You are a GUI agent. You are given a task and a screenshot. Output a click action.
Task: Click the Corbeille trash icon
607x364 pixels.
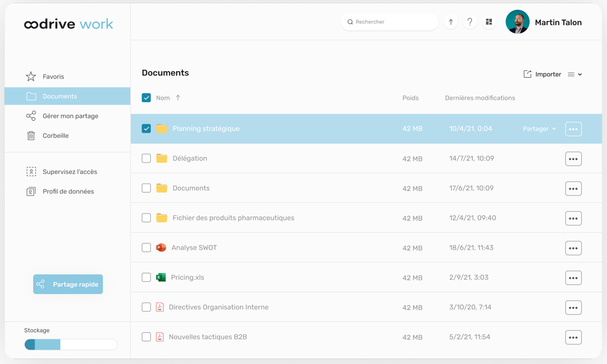point(31,136)
